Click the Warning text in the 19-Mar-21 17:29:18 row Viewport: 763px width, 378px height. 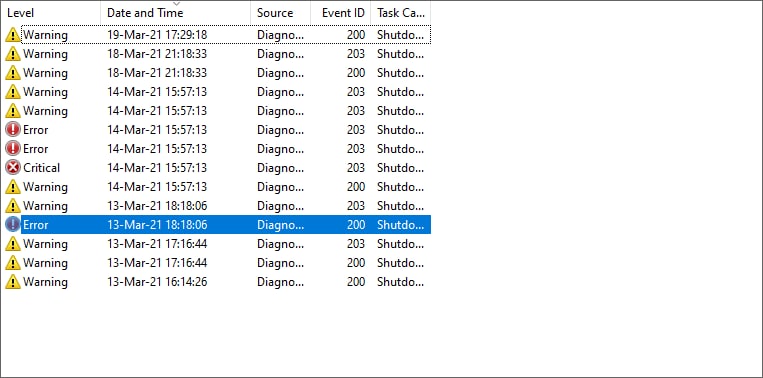pyautogui.click(x=45, y=35)
